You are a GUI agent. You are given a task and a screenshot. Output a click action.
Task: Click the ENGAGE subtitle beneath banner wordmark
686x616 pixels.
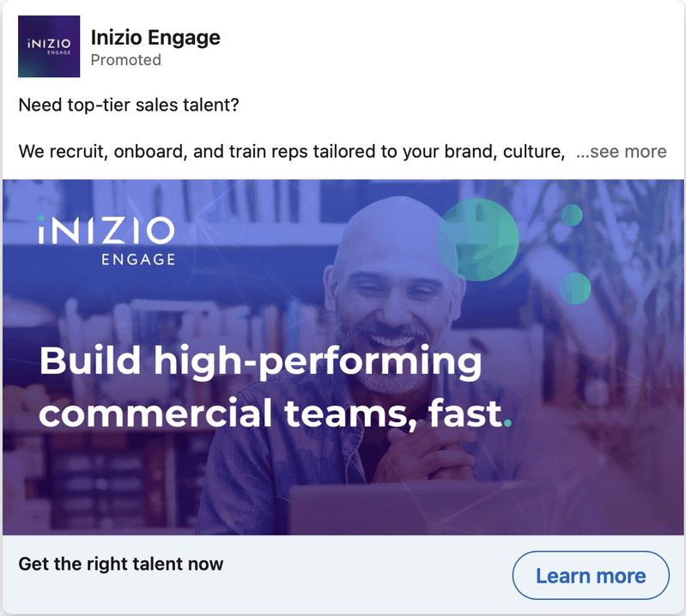pos(138,259)
